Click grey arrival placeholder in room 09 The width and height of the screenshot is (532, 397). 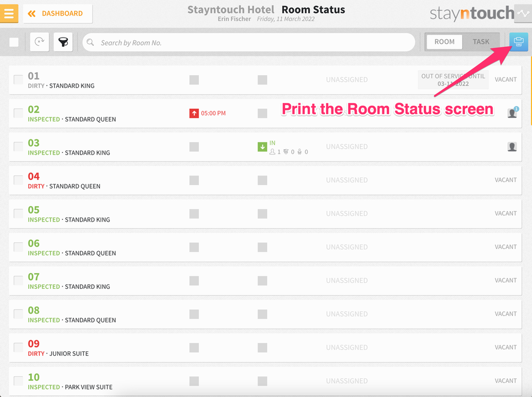point(263,347)
